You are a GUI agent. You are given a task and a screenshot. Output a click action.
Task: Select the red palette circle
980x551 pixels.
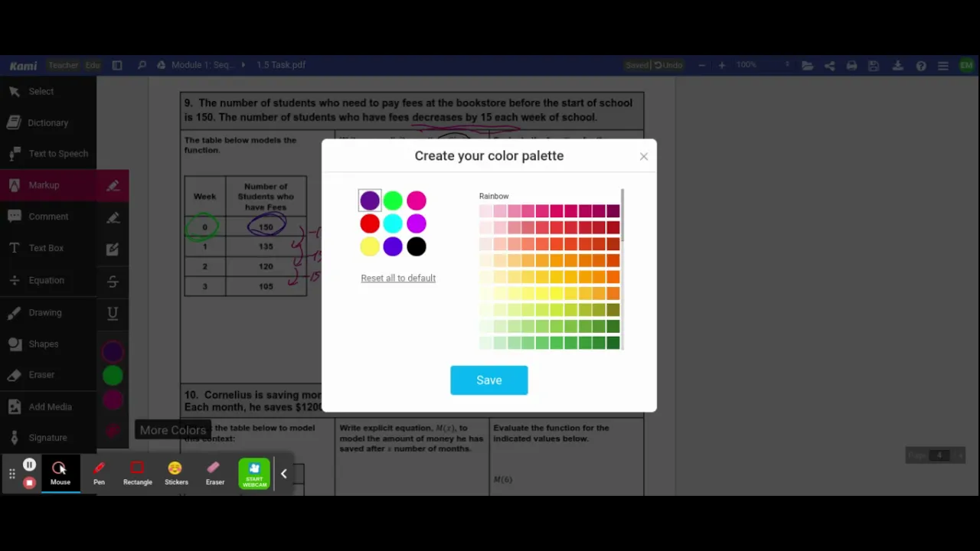click(370, 223)
